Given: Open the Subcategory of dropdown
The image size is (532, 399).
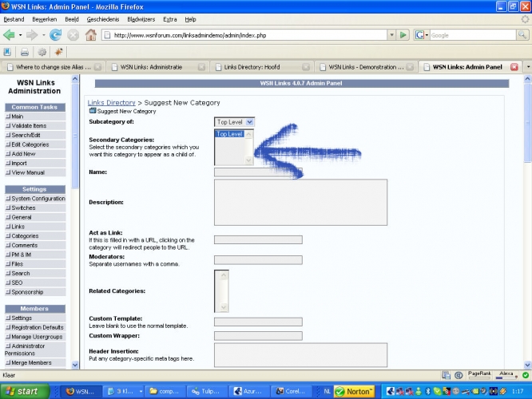Looking at the screenshot, I should (234, 122).
